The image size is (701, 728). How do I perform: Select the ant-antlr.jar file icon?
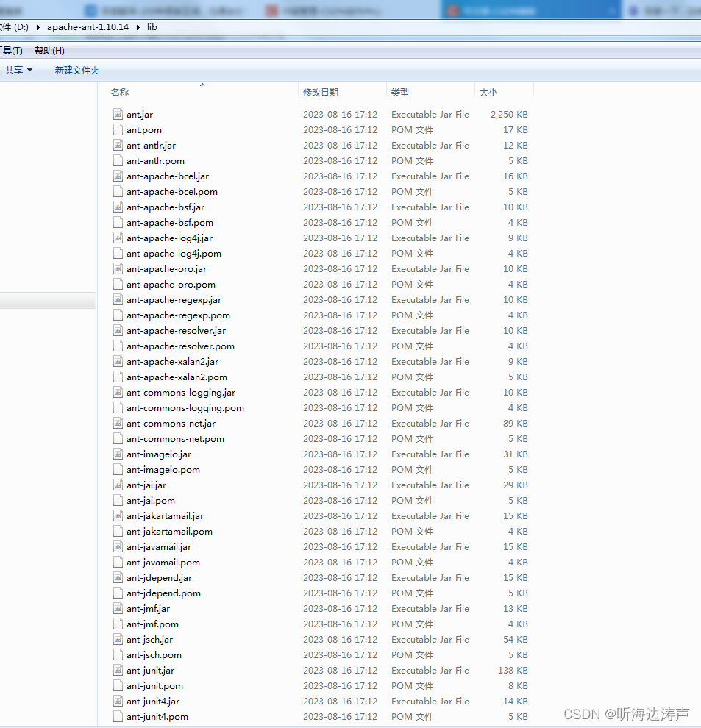tap(118, 146)
